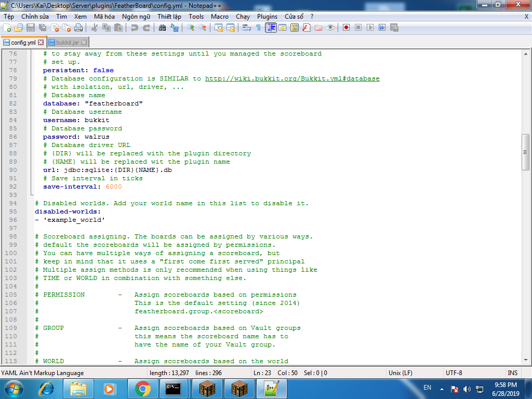
Task: Create a new file with the New toolbar icon
Action: click(7, 28)
